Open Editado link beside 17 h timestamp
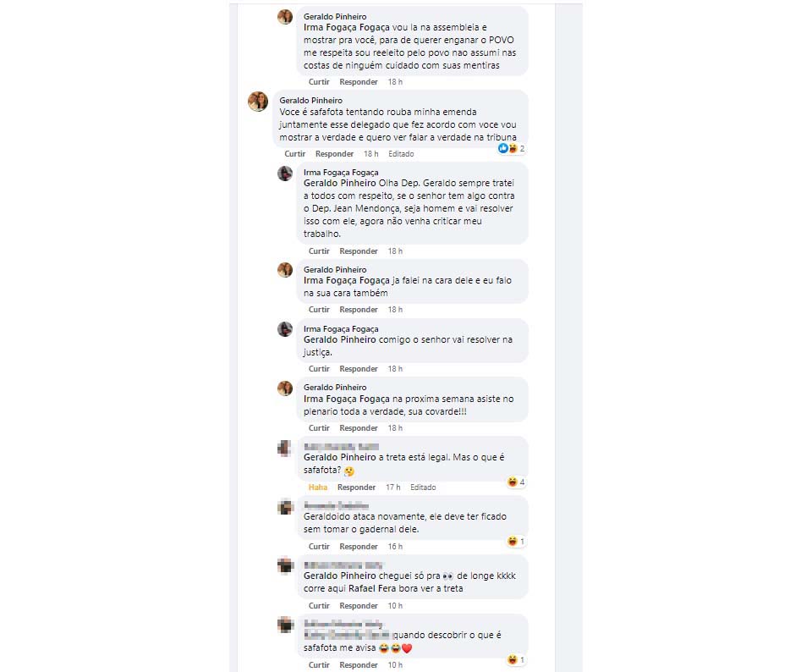This screenshot has height=672, width=812. point(423,487)
